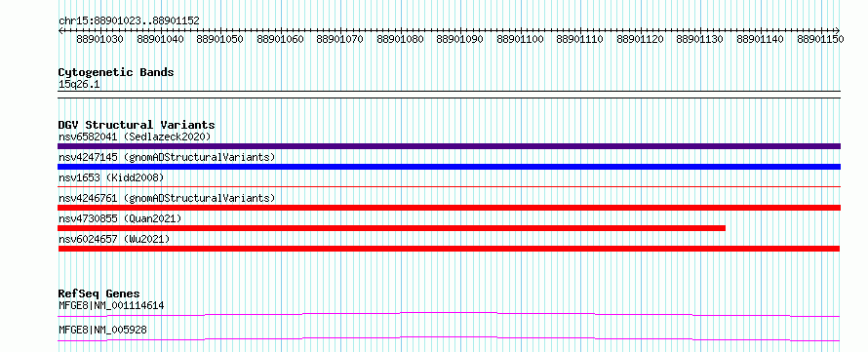Screen dimensions: 868x352
Task: Click ruler tick label 88901150
Action: 819,39
